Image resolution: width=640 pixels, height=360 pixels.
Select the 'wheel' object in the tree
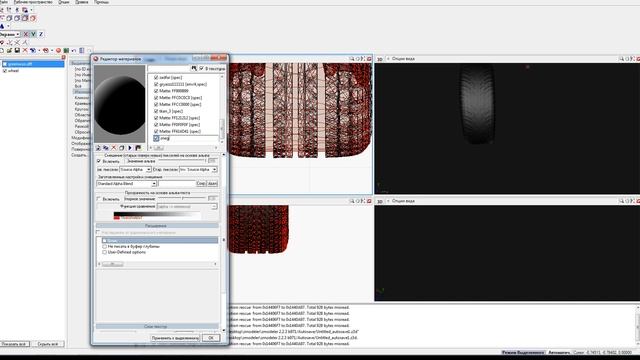pos(13,71)
